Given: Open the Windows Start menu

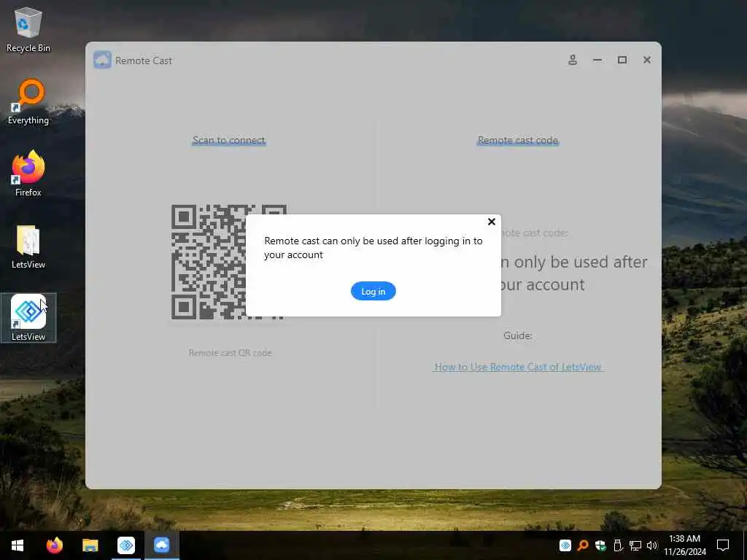Looking at the screenshot, I should [x=18, y=545].
